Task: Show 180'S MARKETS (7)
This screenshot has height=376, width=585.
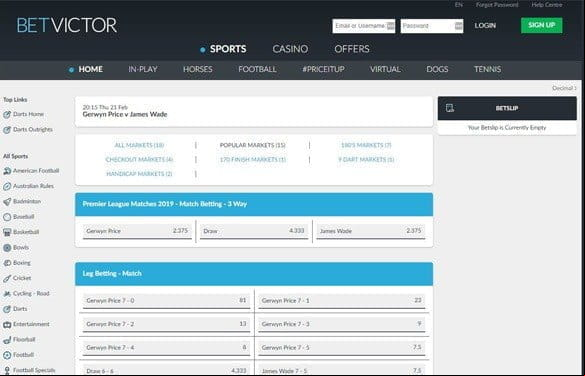Action: coord(366,145)
